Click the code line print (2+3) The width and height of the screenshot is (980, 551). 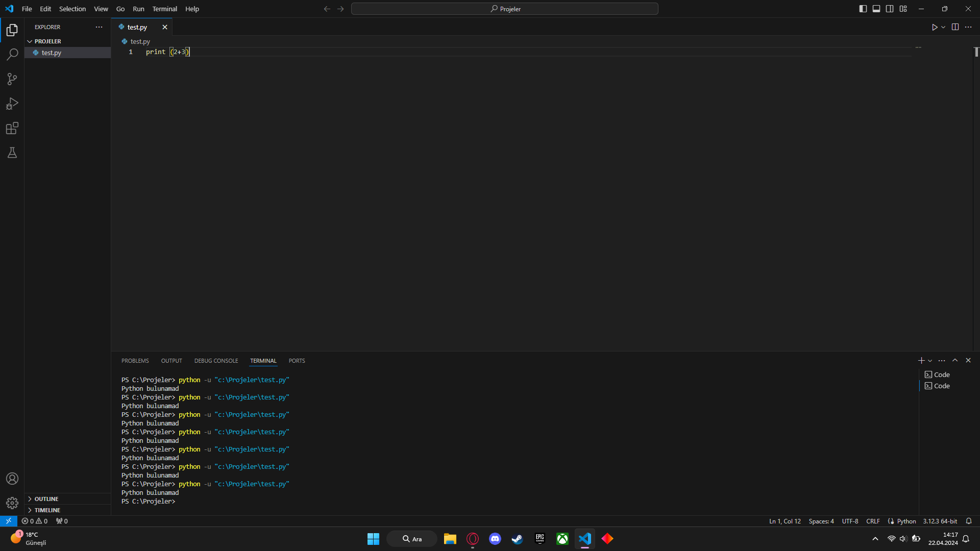[167, 52]
